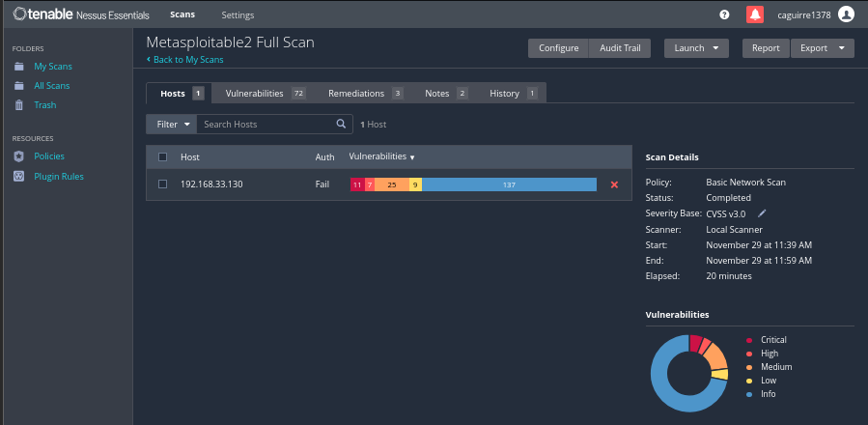Open the Launch dropdown menu
Image resolution: width=868 pixels, height=425 pixels.
[x=696, y=48]
